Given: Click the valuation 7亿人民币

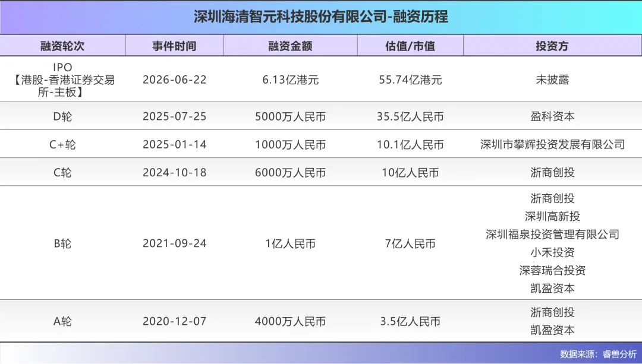Looking at the screenshot, I should pos(410,244).
